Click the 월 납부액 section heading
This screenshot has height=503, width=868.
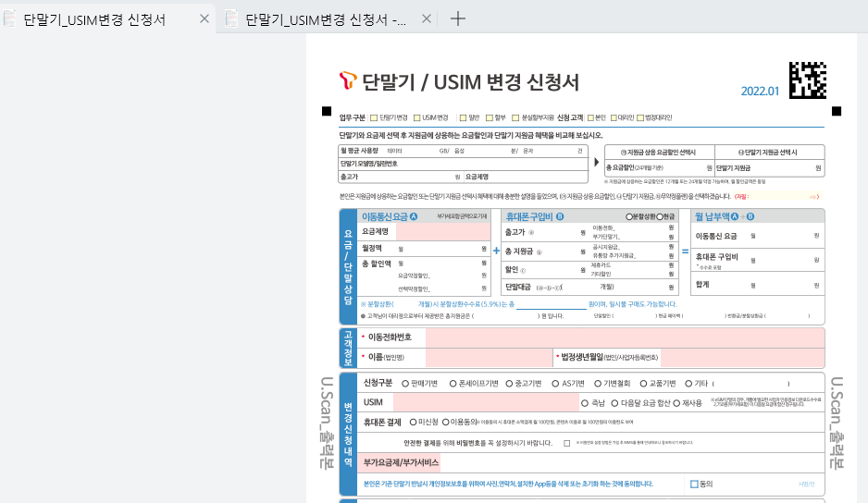coord(724,216)
